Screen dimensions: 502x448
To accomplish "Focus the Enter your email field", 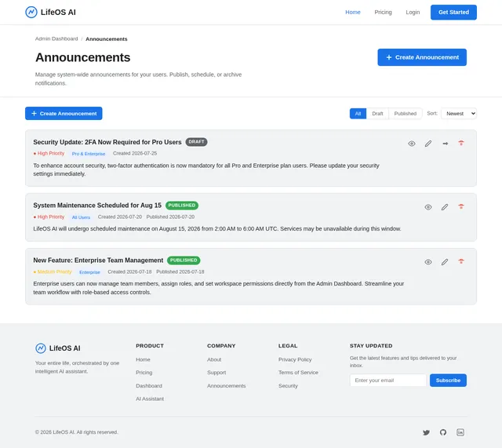I will [388, 380].
